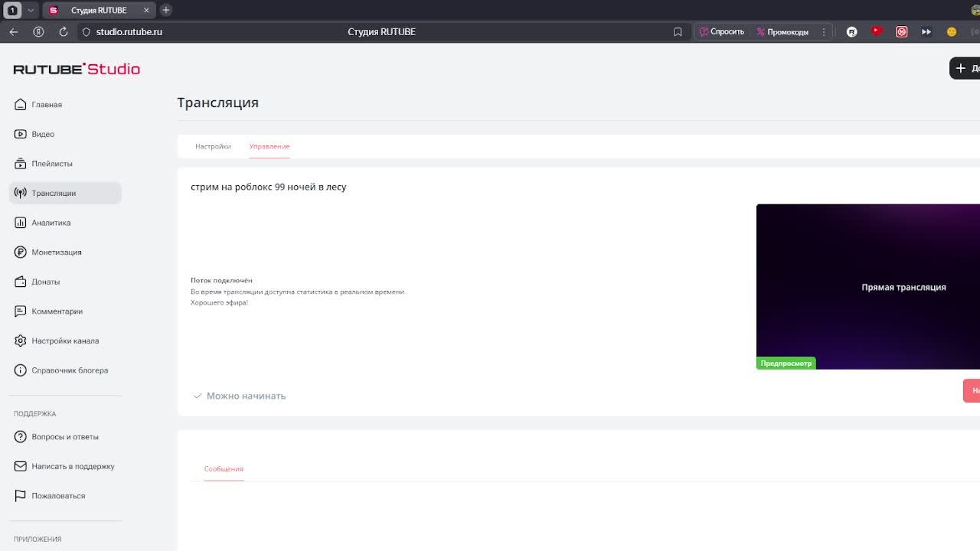Screen dimensions: 980x551
Task: Select the Сообщения tab
Action: pyautogui.click(x=224, y=468)
